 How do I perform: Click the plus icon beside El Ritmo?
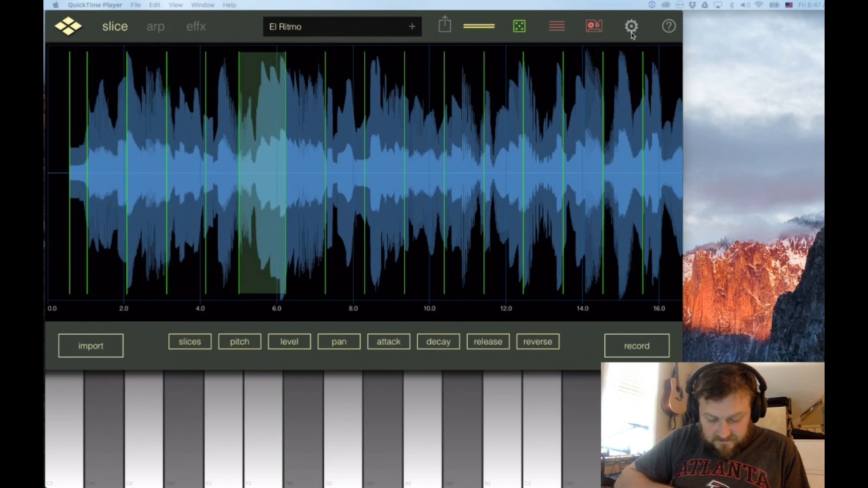(x=412, y=26)
